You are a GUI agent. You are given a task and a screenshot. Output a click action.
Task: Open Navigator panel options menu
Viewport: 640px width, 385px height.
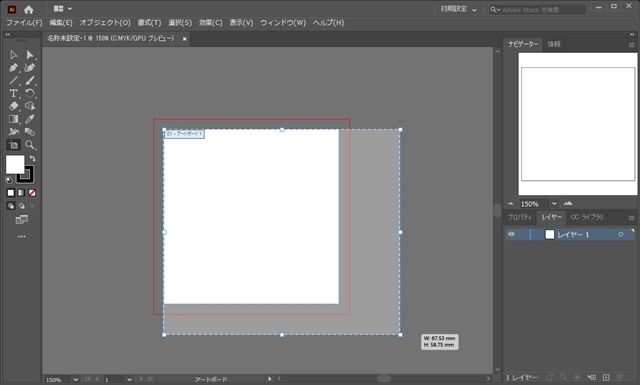(x=631, y=45)
